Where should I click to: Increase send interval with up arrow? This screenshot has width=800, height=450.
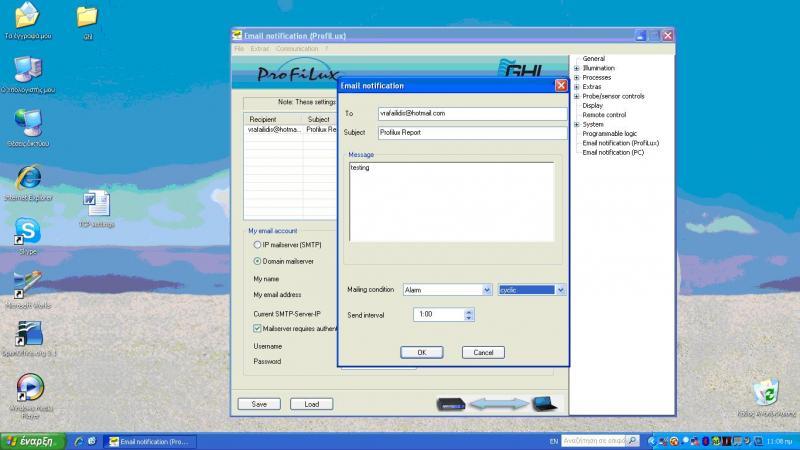click(469, 311)
